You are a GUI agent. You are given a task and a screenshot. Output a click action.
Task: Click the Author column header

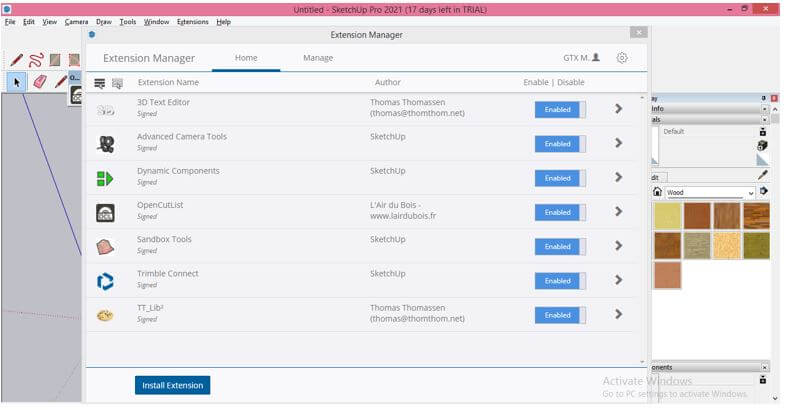coord(388,82)
